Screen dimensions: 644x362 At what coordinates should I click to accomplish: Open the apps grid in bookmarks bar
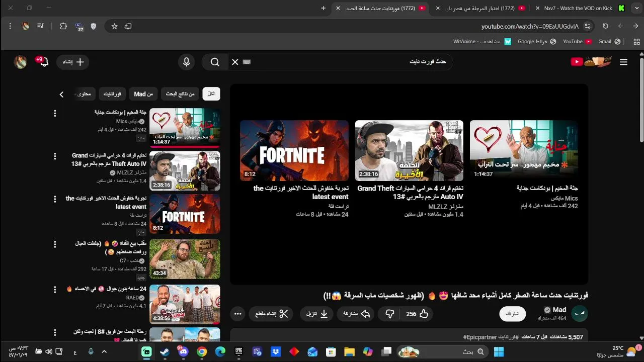pyautogui.click(x=636, y=42)
